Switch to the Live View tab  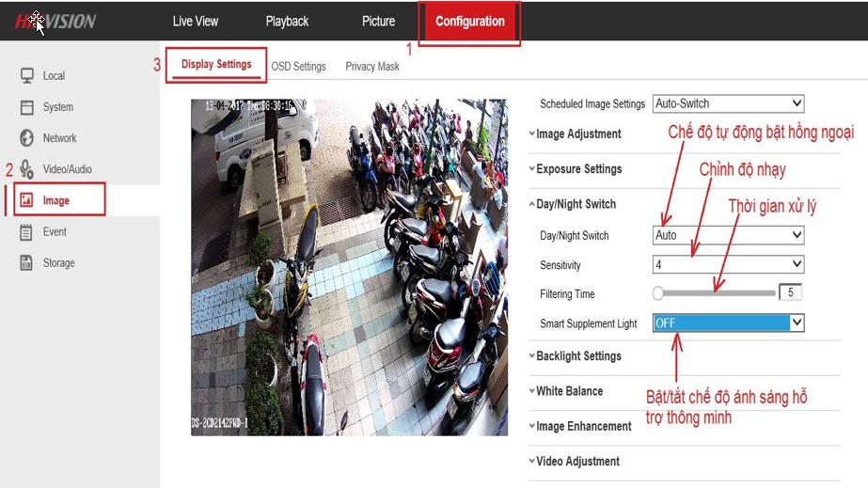pos(196,22)
